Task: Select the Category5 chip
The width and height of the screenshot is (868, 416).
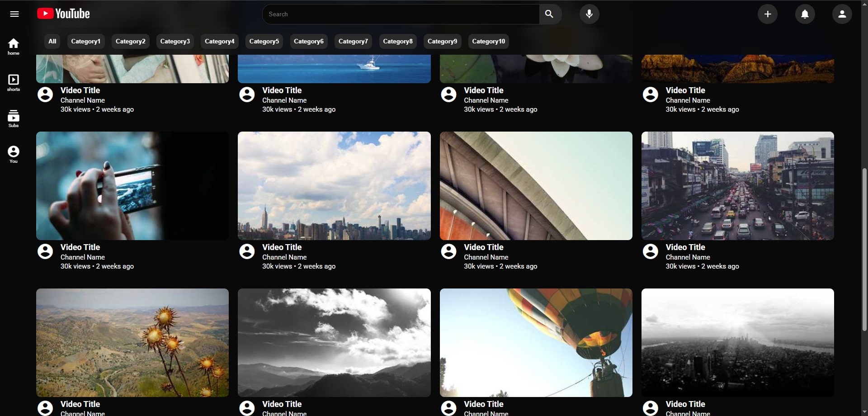Action: (x=264, y=41)
